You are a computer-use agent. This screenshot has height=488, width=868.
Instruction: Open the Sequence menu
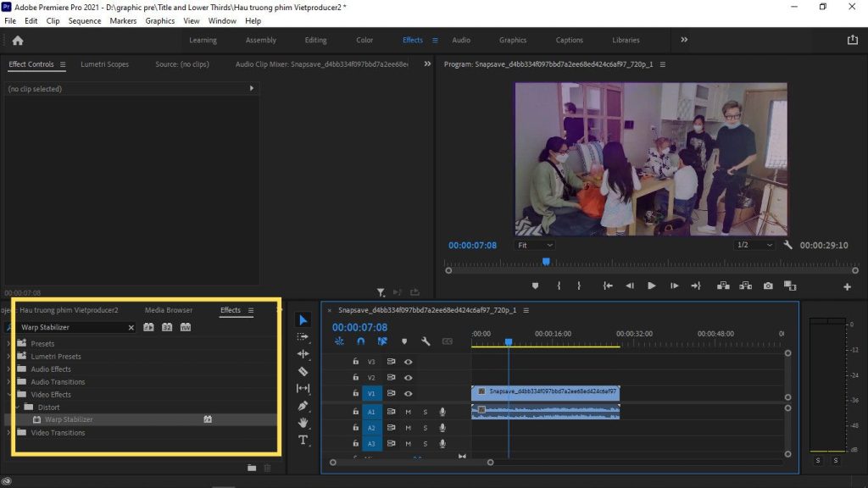(84, 20)
